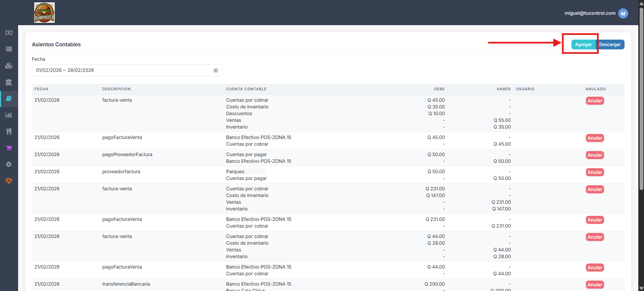Click the DESCRIPCION column header
Image resolution: width=644 pixels, height=291 pixels.
(x=117, y=89)
